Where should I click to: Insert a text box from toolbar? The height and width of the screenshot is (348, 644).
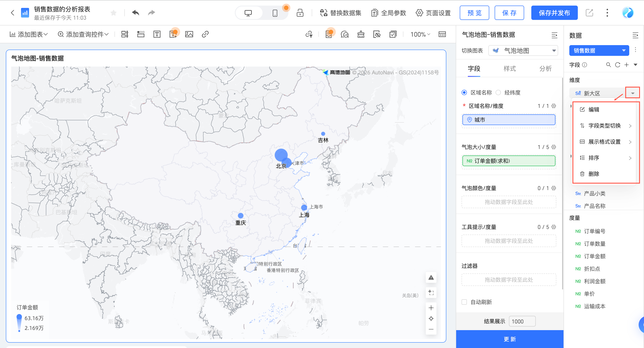(x=157, y=34)
